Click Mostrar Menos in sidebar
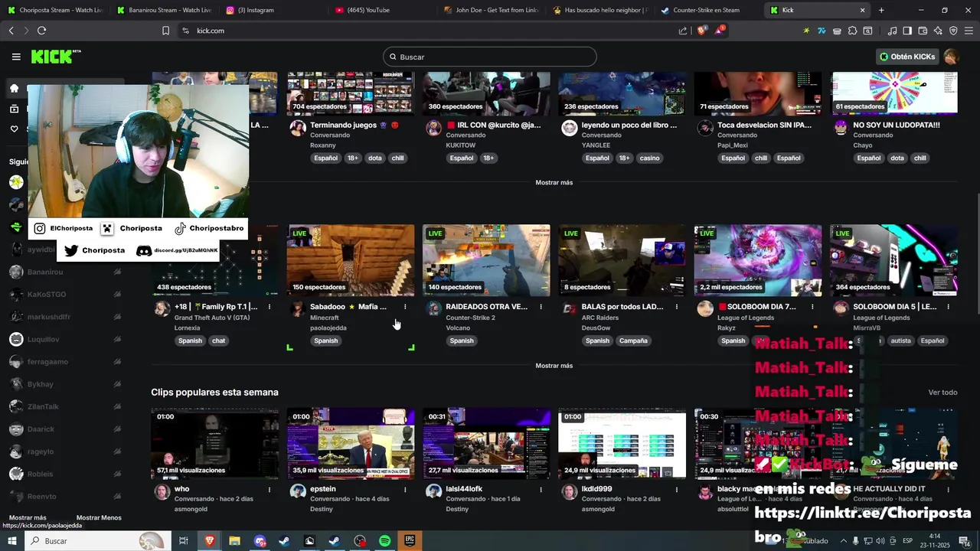The height and width of the screenshot is (551, 980). click(99, 518)
